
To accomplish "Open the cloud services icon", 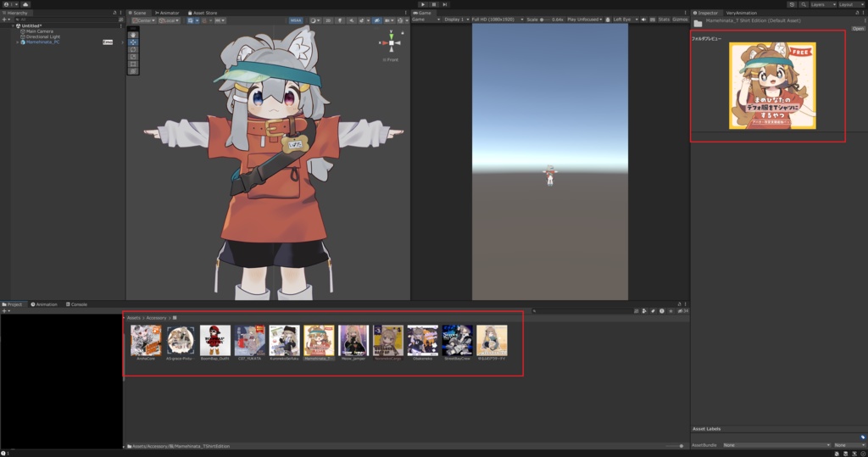I will pos(25,4).
